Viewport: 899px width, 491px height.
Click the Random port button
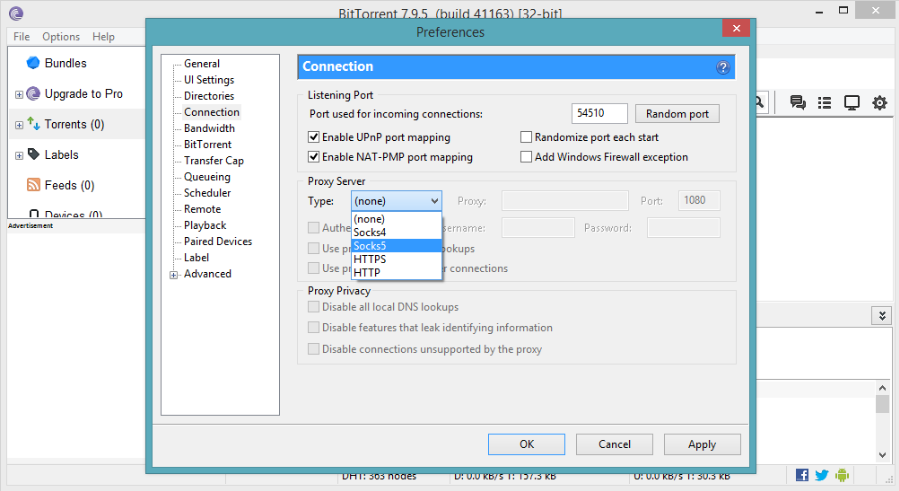(x=677, y=114)
